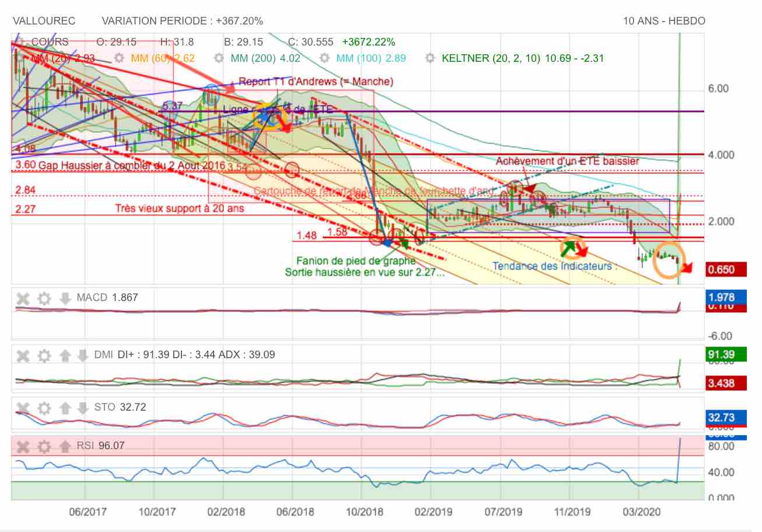Open settings gear beside COURS label
The width and height of the screenshot is (762, 532).
coord(20,42)
